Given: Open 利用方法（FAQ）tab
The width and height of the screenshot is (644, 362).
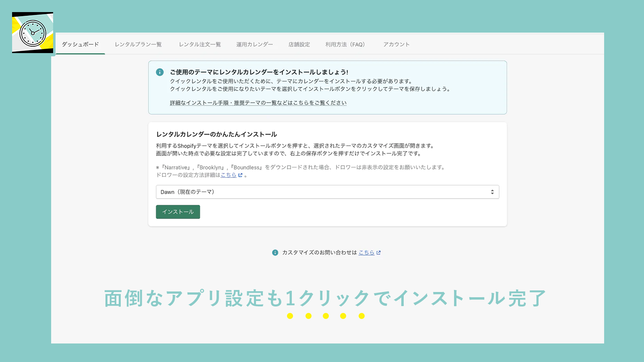Looking at the screenshot, I should [x=346, y=44].
